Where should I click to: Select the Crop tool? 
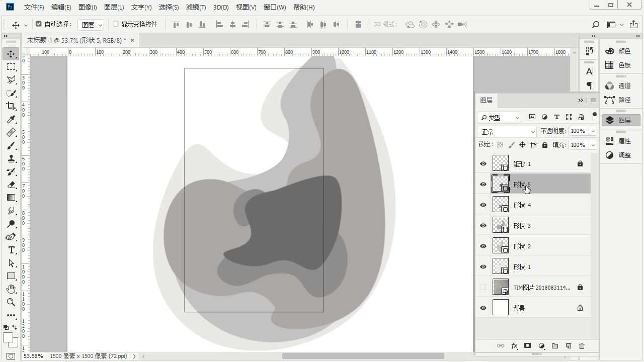click(11, 106)
